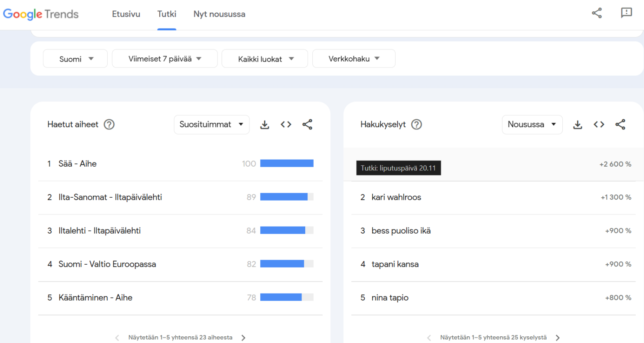The image size is (644, 343).
Task: Click the Ilta-Sanomat popularity bar at 89
Action: point(287,197)
